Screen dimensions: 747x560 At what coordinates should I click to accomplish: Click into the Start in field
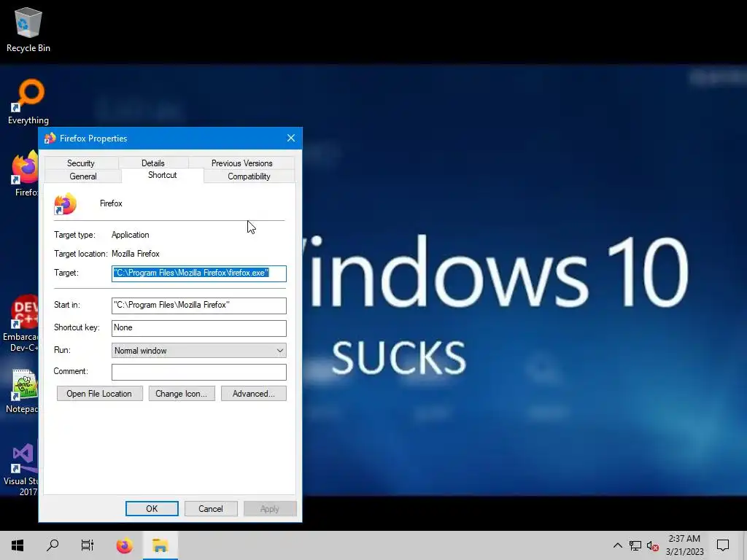point(198,306)
